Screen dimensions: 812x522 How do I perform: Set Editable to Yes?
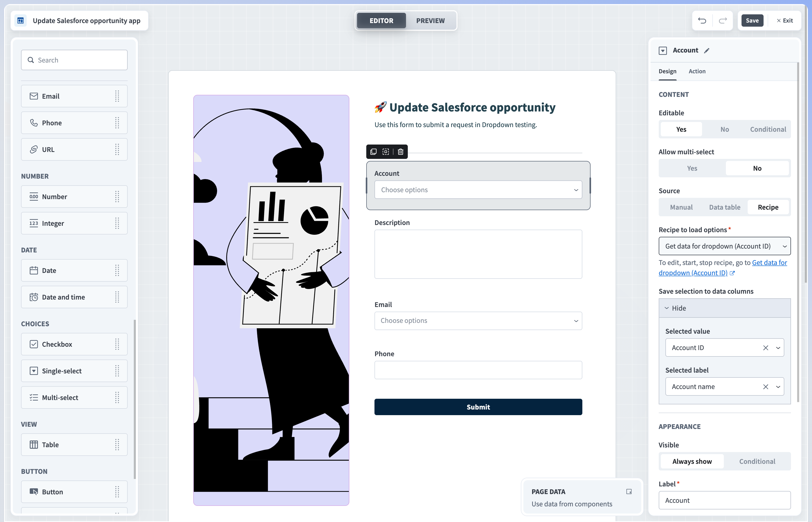[681, 129]
